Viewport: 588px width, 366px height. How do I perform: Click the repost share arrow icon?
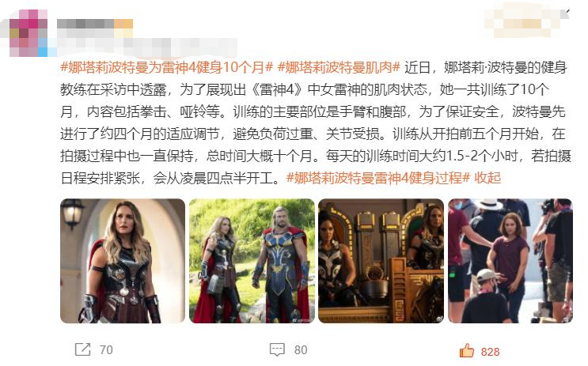[x=82, y=349]
